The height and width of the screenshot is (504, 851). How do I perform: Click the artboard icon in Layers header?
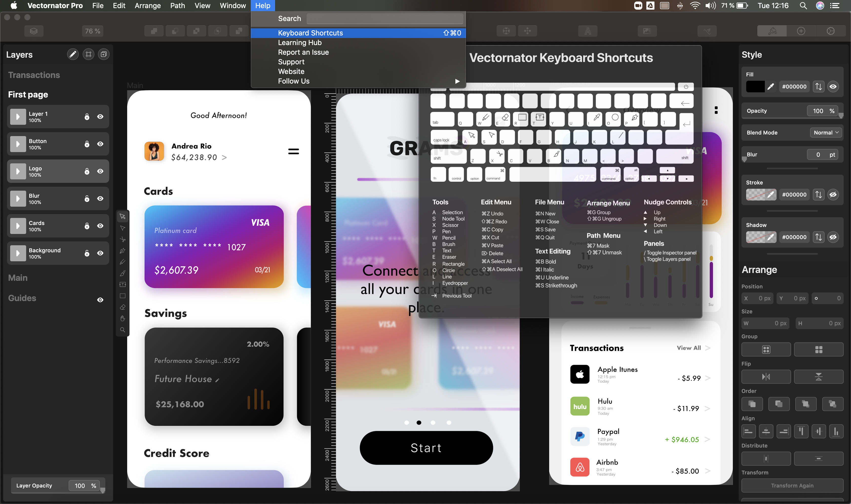coord(88,54)
